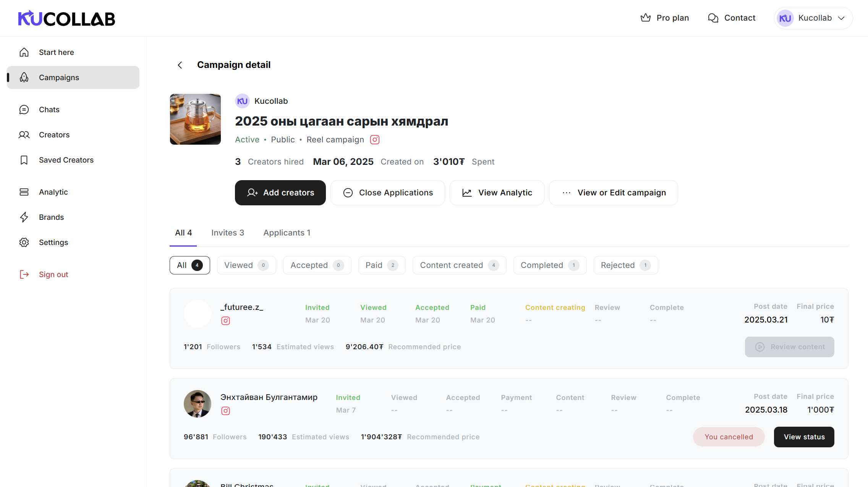
Task: Click Add creators button
Action: [x=280, y=193]
